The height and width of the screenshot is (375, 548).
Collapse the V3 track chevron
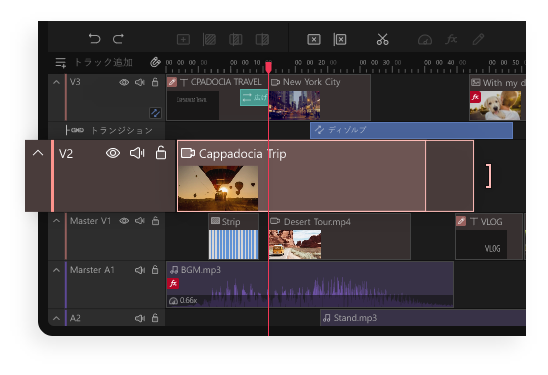(56, 82)
